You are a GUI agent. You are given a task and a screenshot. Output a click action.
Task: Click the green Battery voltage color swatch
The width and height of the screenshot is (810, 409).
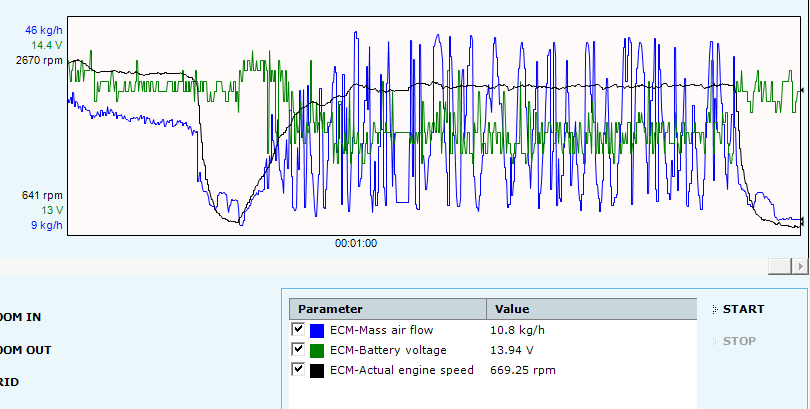coord(317,350)
